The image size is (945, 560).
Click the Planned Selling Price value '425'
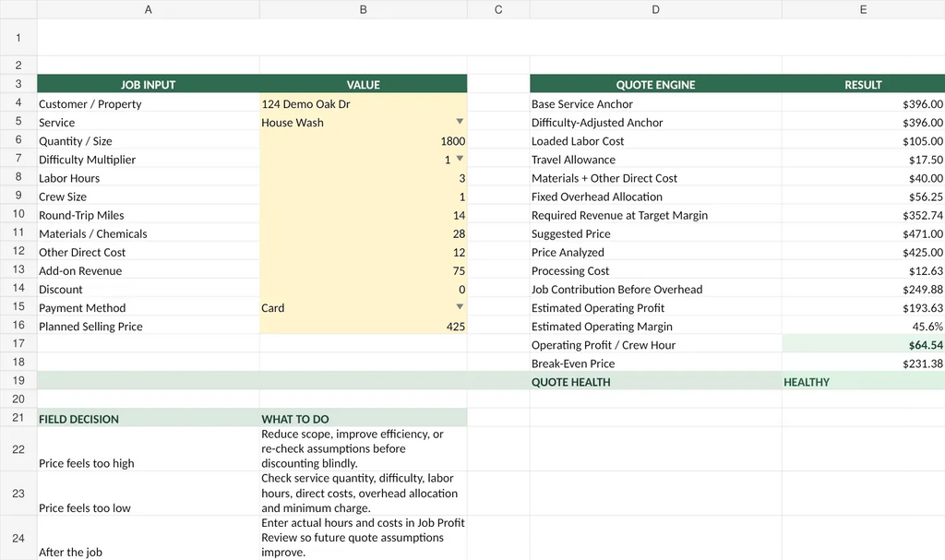[364, 326]
